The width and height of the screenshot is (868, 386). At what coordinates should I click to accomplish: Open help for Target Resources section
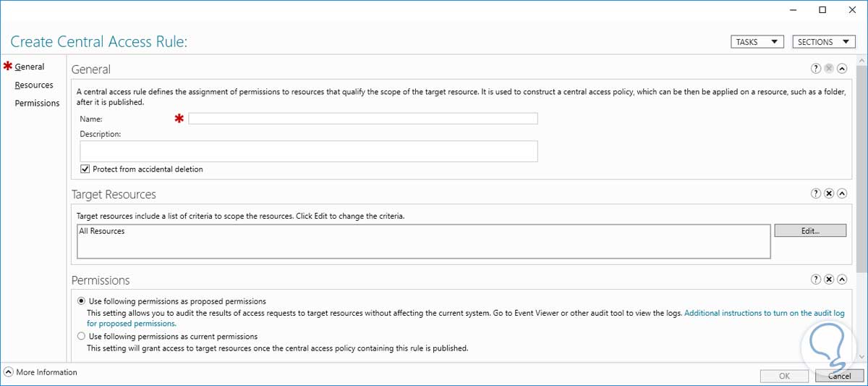[816, 193]
